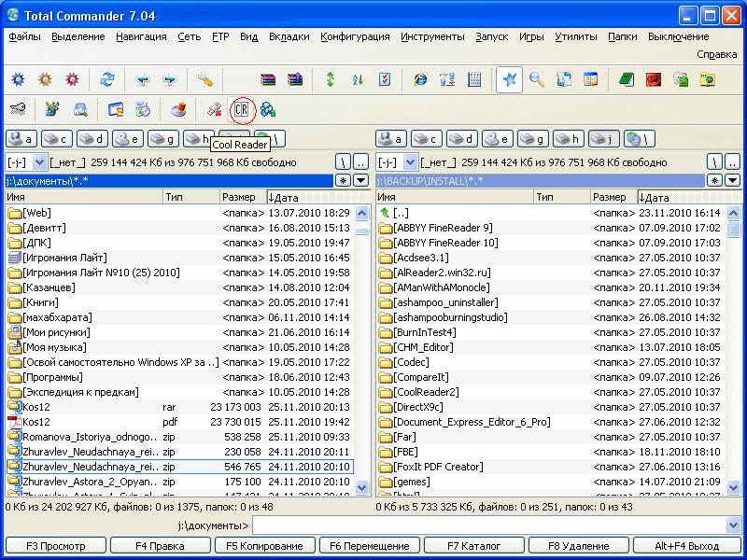Open the Справка menu

[x=717, y=54]
